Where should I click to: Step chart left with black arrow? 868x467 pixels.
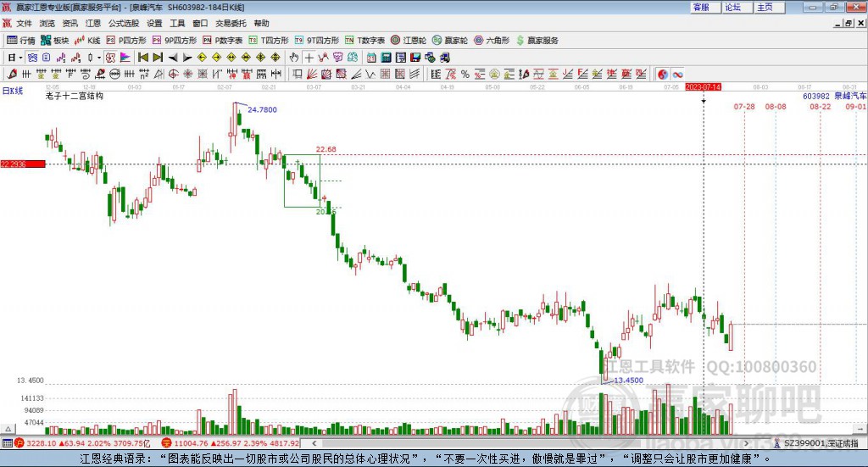pyautogui.click(x=173, y=58)
